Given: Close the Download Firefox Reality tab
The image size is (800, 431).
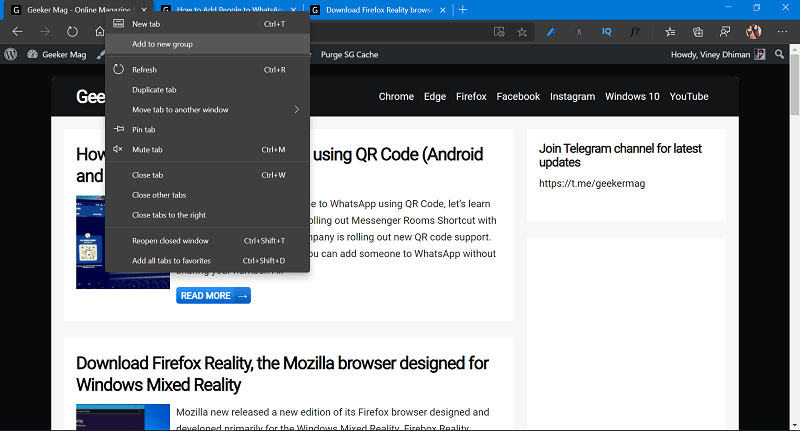Looking at the screenshot, I should coord(442,10).
